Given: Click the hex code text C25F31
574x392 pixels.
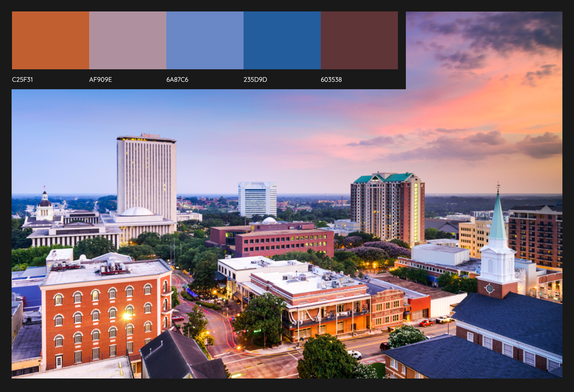Looking at the screenshot, I should click(x=22, y=79).
